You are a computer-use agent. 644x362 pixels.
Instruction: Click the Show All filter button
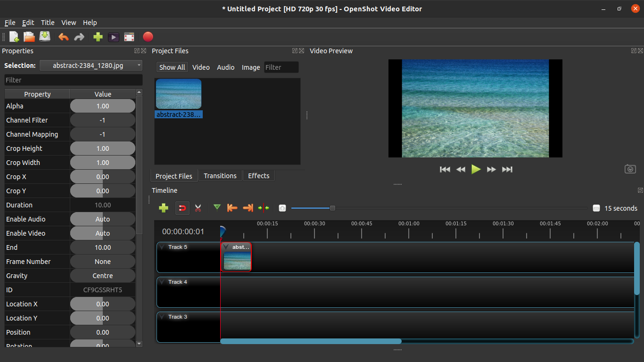(x=172, y=67)
